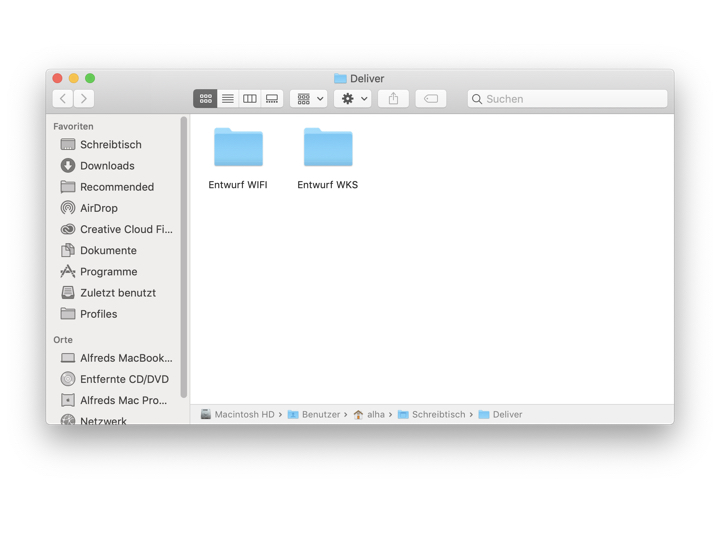Click Benutzer in the path bar
The image size is (720, 540).
(314, 415)
